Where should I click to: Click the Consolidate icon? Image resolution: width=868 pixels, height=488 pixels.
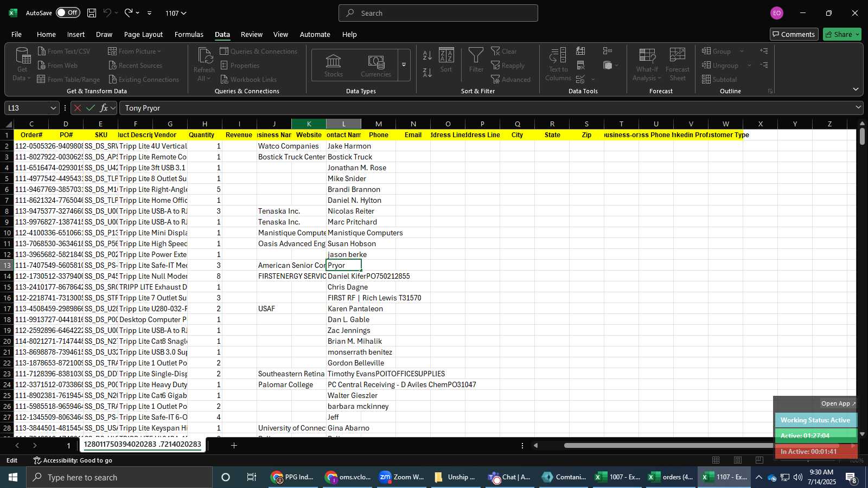click(x=608, y=51)
